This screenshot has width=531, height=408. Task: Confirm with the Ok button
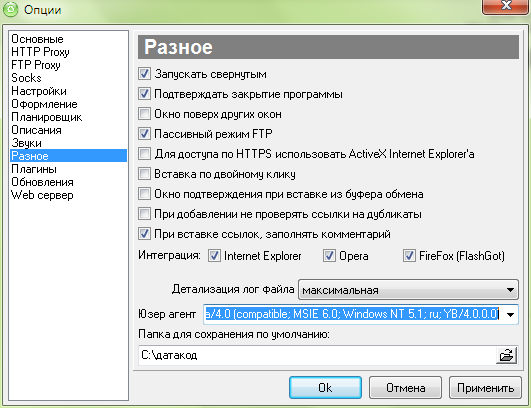point(325,388)
